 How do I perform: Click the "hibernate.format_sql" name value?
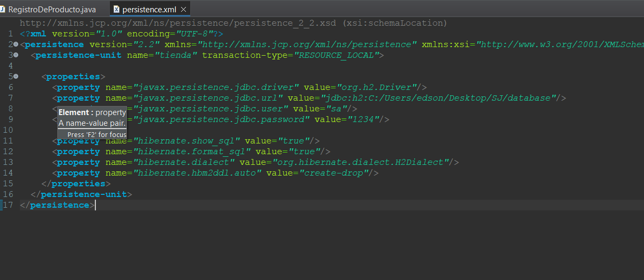coord(192,152)
